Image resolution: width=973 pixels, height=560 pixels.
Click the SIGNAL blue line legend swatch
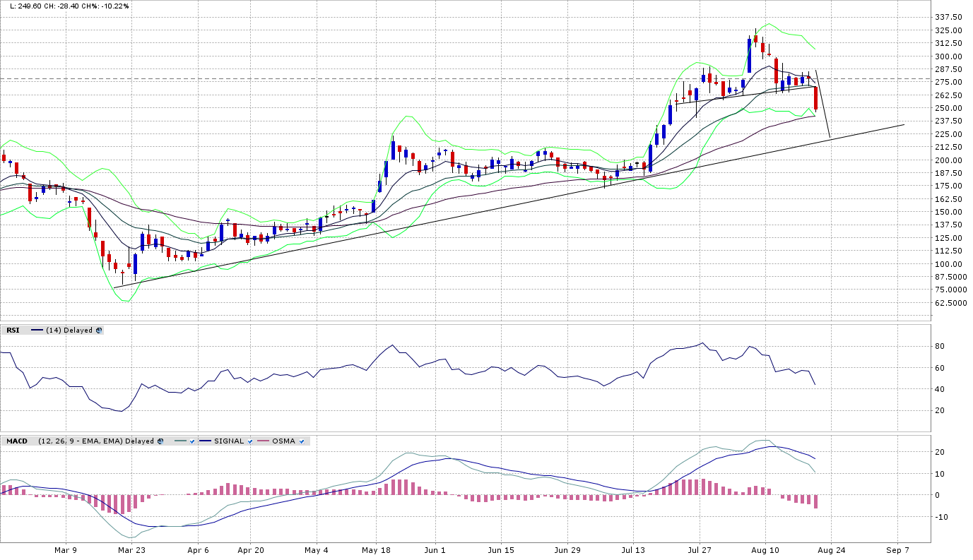tap(205, 441)
